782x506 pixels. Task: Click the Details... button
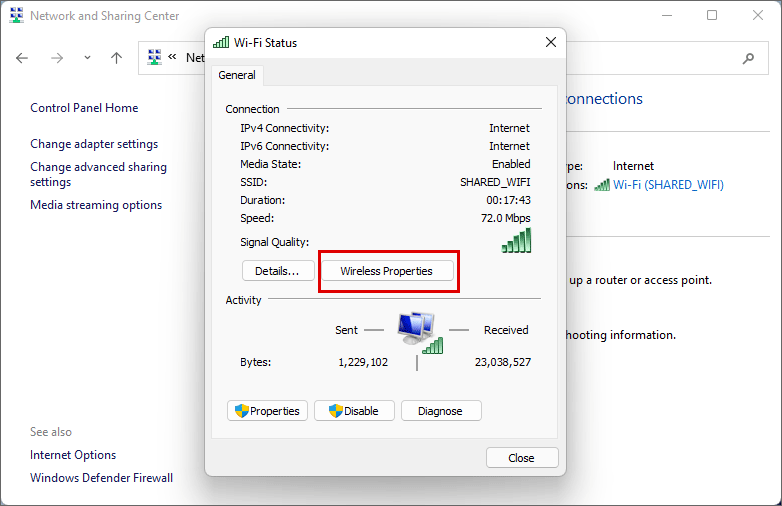pyautogui.click(x=278, y=271)
